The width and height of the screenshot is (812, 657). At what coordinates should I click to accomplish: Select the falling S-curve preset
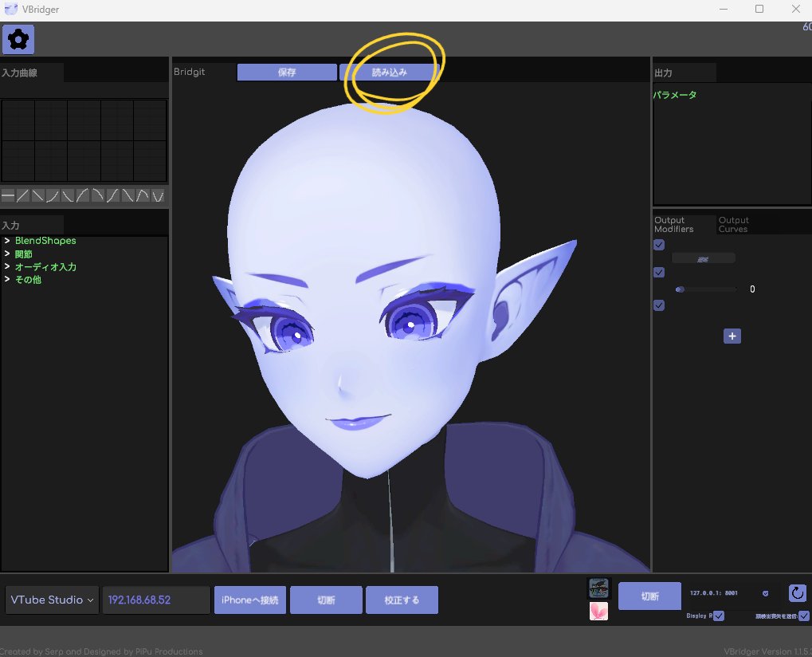point(128,196)
